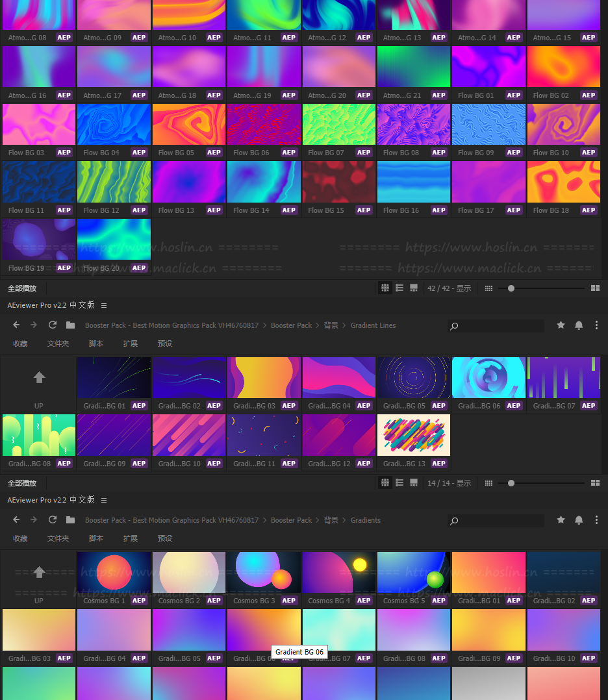Go back in the Gradients panel
The image size is (608, 700).
[16, 519]
